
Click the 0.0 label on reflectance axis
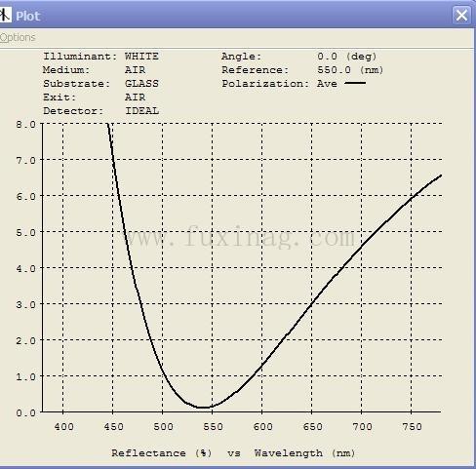click(x=26, y=412)
